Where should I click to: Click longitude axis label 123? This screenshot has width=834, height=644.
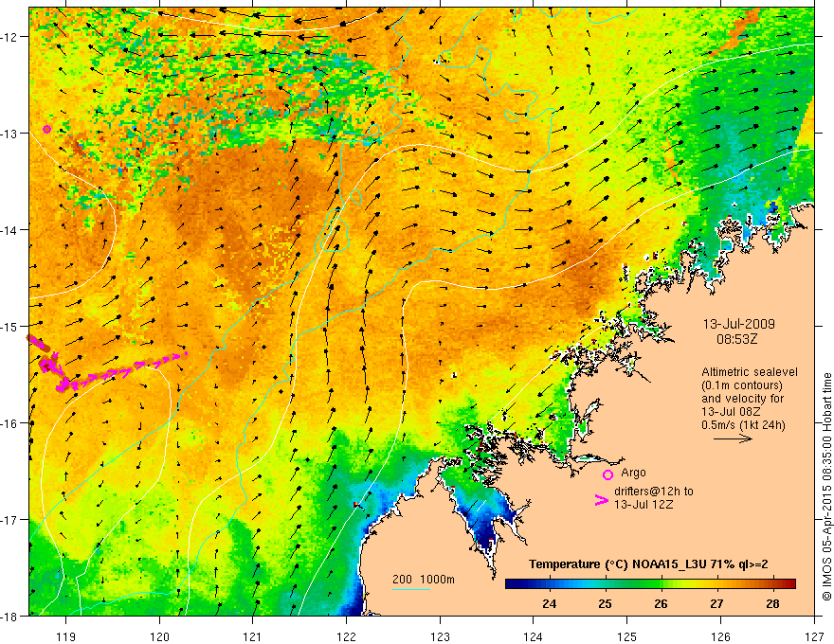[440, 636]
